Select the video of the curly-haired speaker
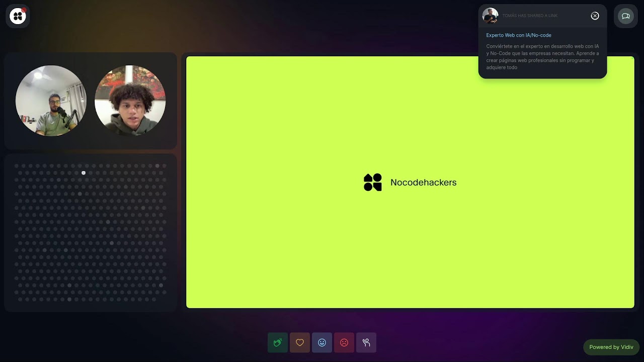This screenshot has height=362, width=644. coord(130,101)
